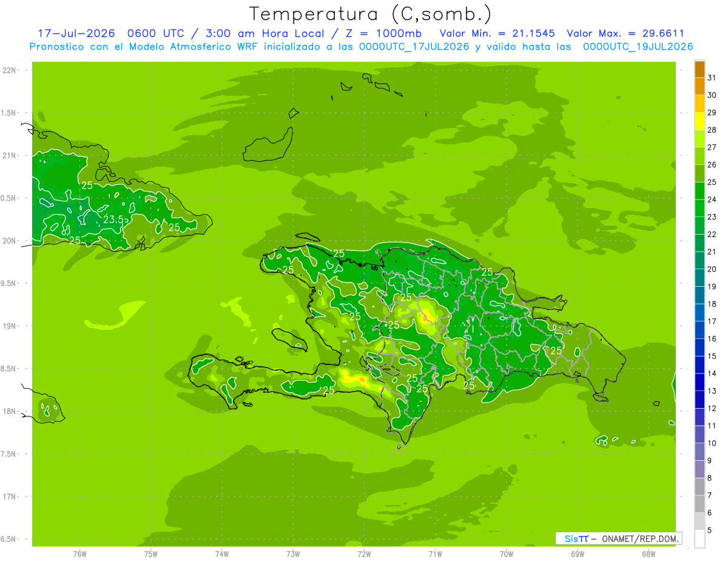Click the "17N" latitude axis label
728x562 pixels.
pos(9,497)
